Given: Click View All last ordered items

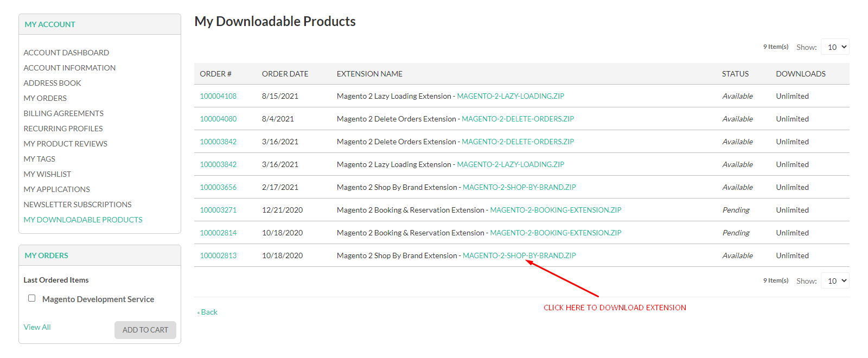Looking at the screenshot, I should point(37,327).
